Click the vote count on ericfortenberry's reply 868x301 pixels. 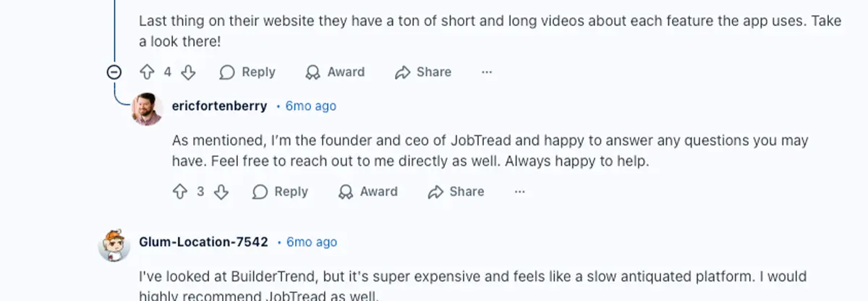[200, 192]
